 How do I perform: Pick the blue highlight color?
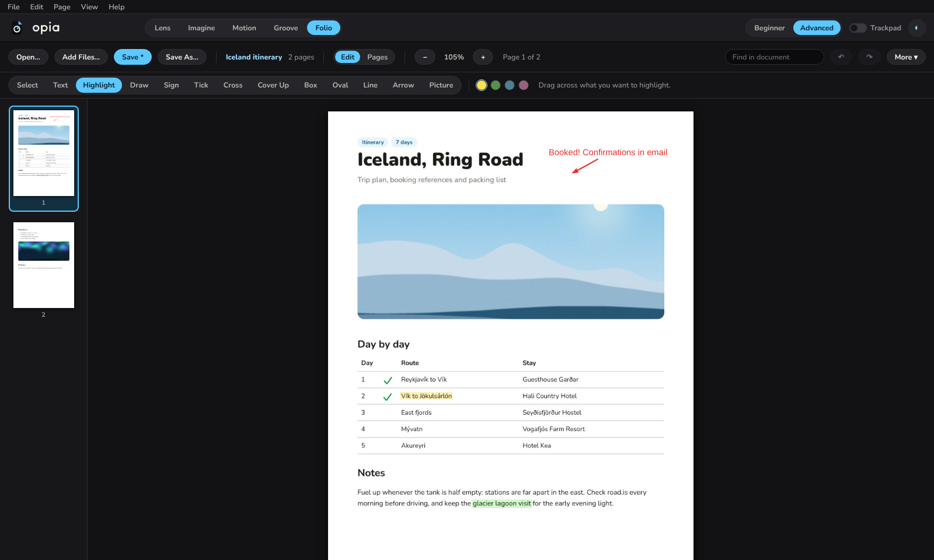510,85
